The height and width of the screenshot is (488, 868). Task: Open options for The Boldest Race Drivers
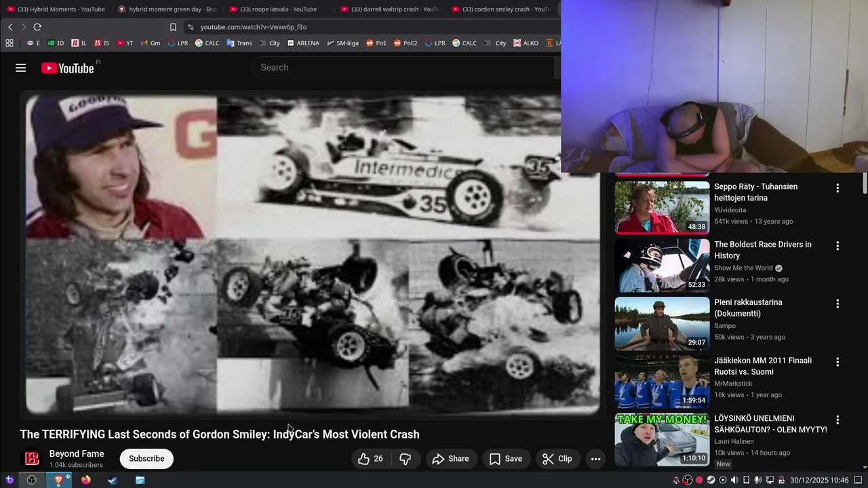click(x=837, y=246)
